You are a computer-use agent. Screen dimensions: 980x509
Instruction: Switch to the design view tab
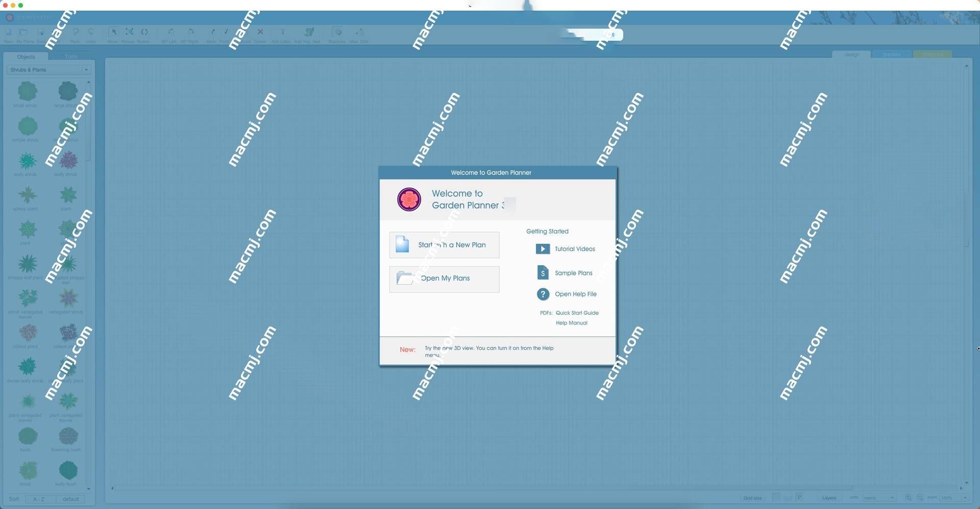[x=852, y=55]
